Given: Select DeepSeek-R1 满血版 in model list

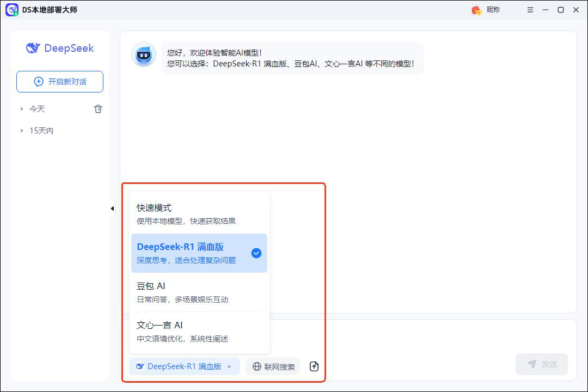Looking at the screenshot, I should point(199,253).
